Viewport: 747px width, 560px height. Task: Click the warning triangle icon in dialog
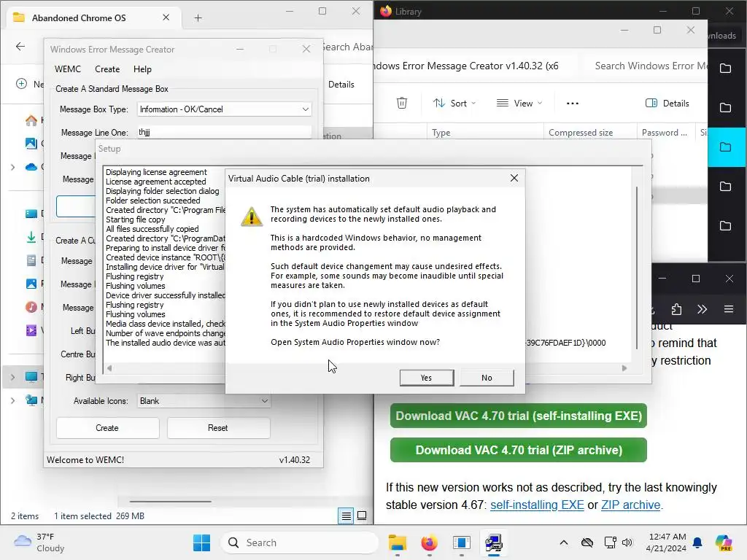252,216
